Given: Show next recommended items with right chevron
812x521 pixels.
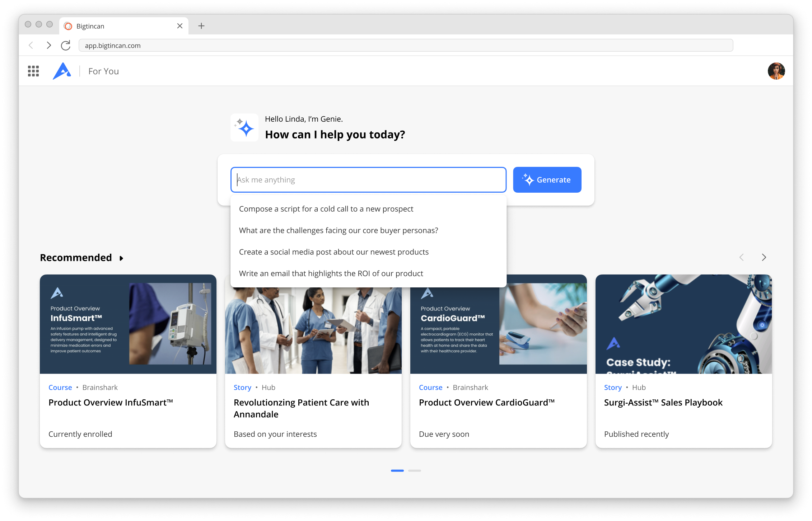Looking at the screenshot, I should point(764,257).
